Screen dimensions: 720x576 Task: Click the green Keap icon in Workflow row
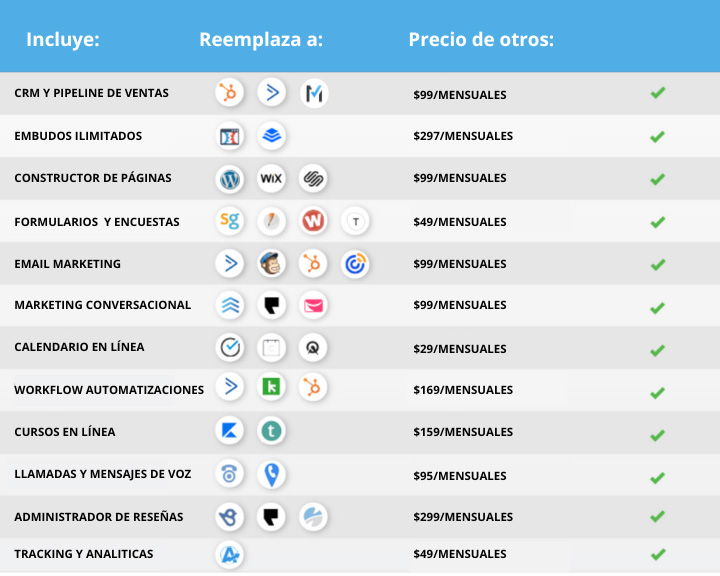[271, 387]
